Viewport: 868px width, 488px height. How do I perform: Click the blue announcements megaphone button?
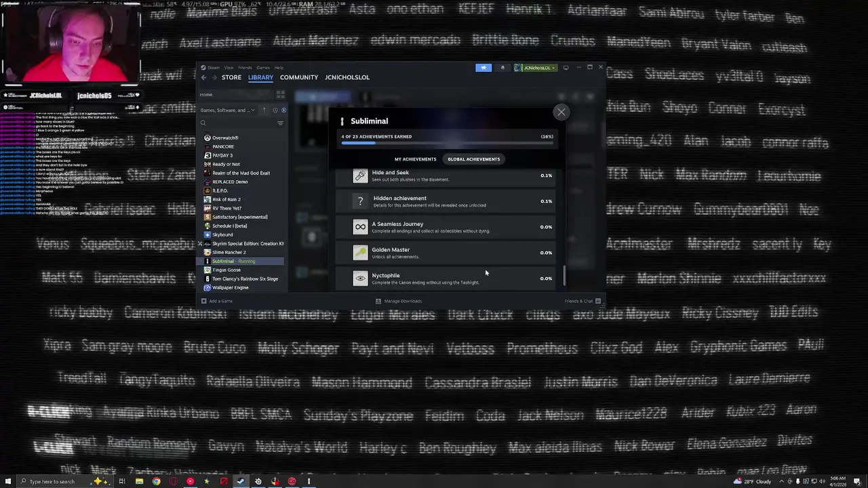click(x=484, y=68)
